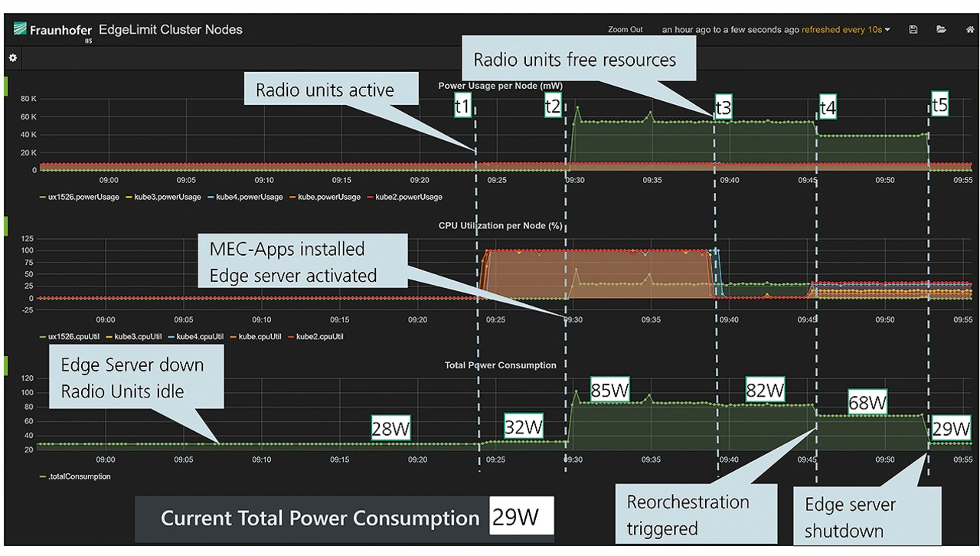Toggle .totalConsumption series in legend
The width and height of the screenshot is (980, 556).
[79, 476]
